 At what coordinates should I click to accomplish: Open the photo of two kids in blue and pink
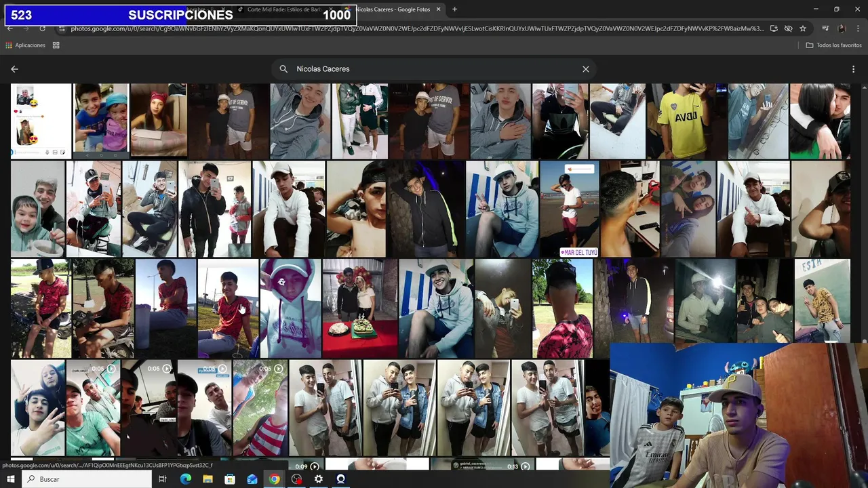click(x=100, y=121)
